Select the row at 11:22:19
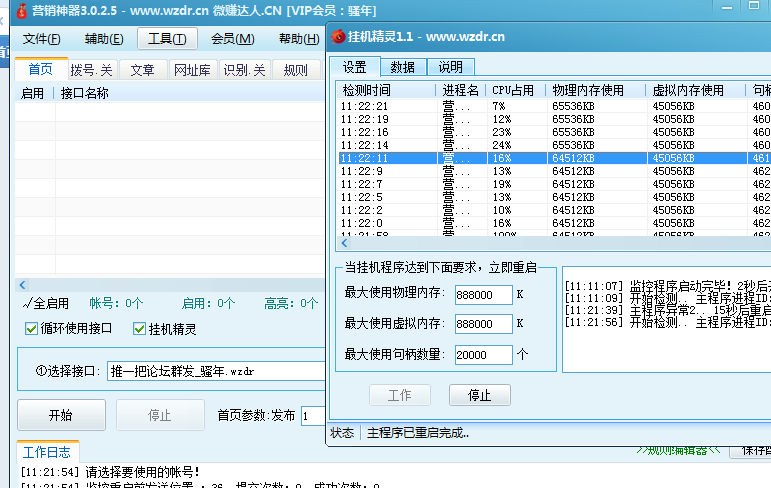Screen dimensions: 771x488 554,119
